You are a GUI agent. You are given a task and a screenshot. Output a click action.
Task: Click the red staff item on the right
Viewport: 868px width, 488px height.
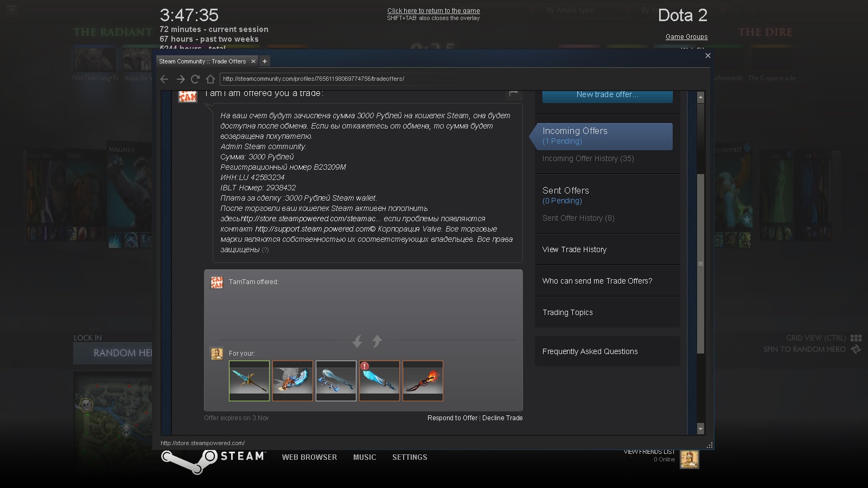423,381
